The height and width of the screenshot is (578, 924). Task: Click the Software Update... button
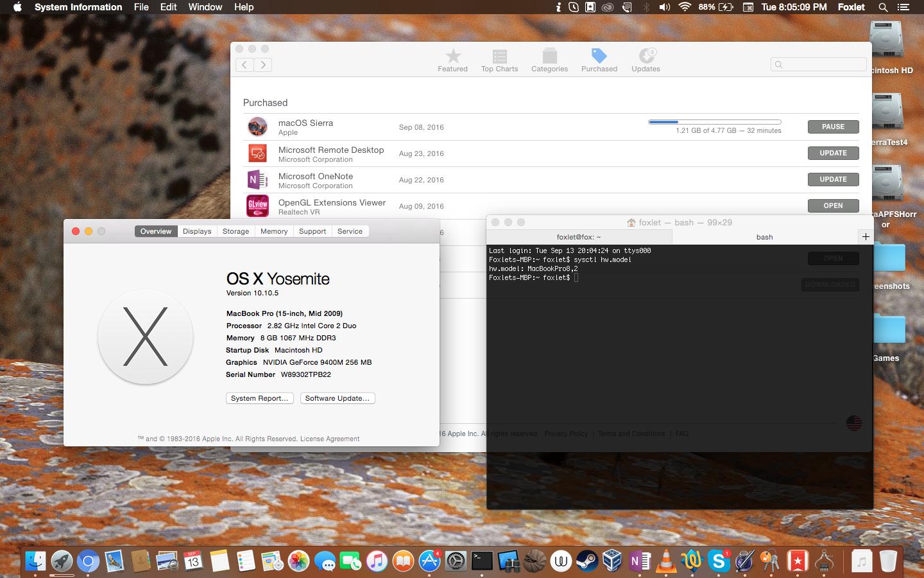click(338, 398)
